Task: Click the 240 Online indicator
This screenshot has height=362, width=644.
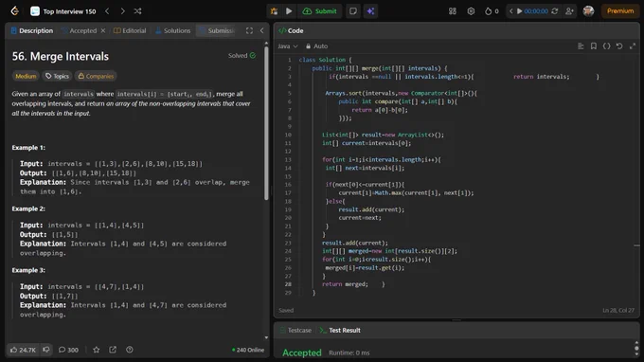Action: click(248, 350)
